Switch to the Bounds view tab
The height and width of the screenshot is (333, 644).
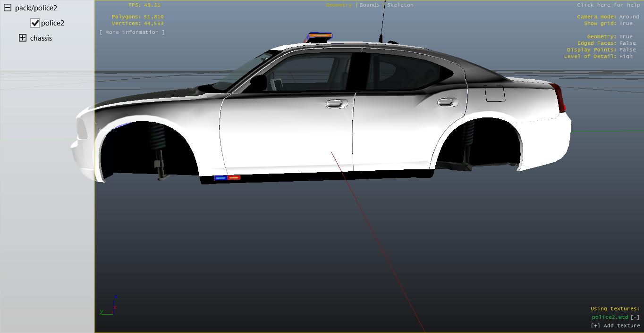369,5
